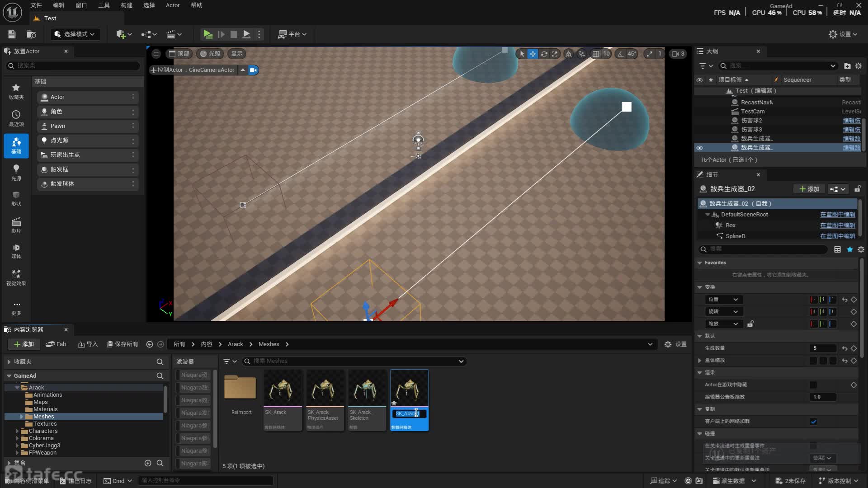Toggle the 客户端上的网络加载 checkbox

click(x=813, y=422)
